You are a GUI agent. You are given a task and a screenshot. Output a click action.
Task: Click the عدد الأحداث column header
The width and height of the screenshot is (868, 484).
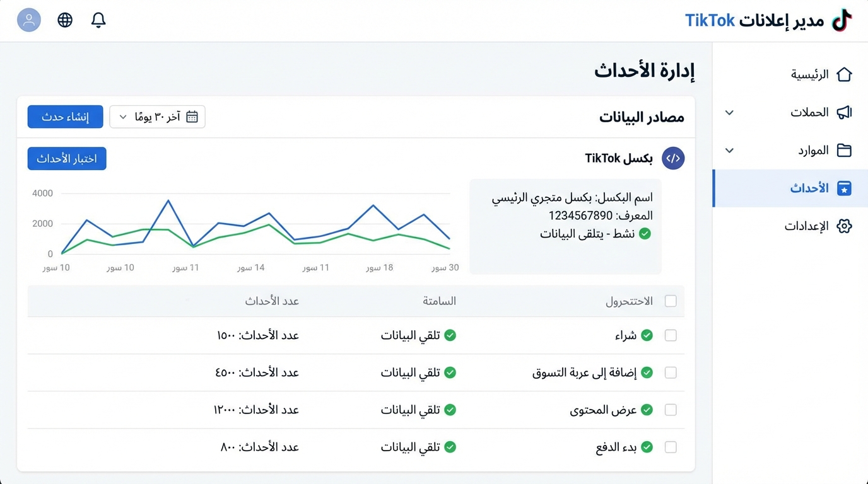click(272, 301)
